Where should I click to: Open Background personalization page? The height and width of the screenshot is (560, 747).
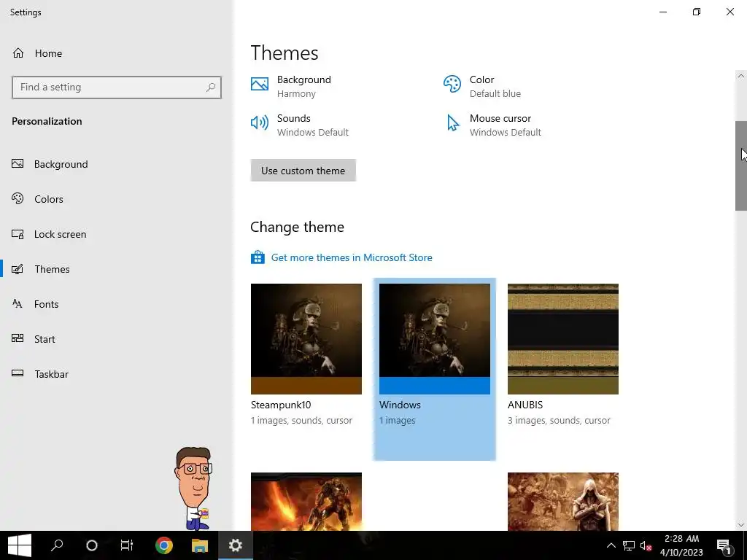click(61, 164)
